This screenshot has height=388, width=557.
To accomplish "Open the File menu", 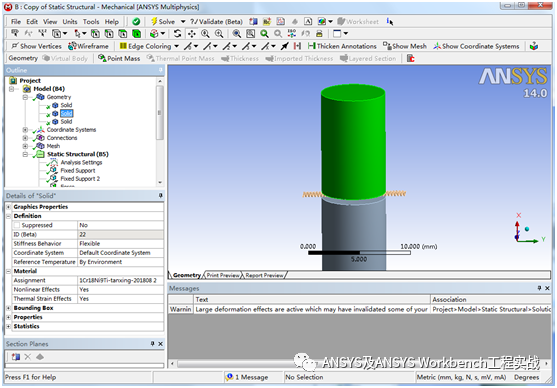I will 16,22.
